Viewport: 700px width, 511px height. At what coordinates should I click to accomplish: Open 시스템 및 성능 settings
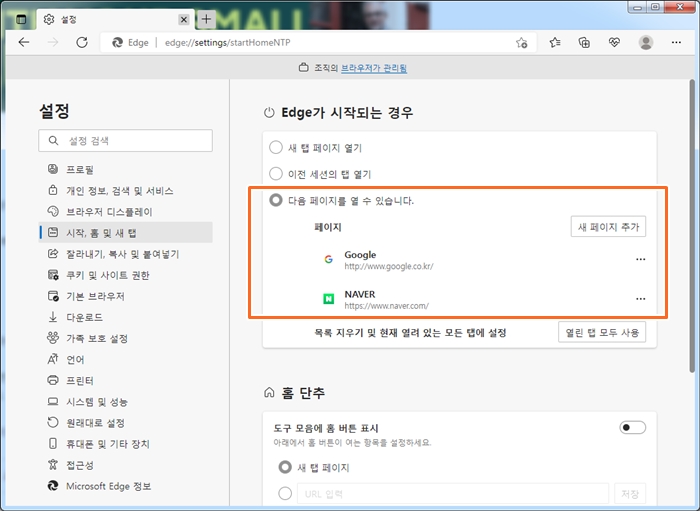(x=125, y=402)
